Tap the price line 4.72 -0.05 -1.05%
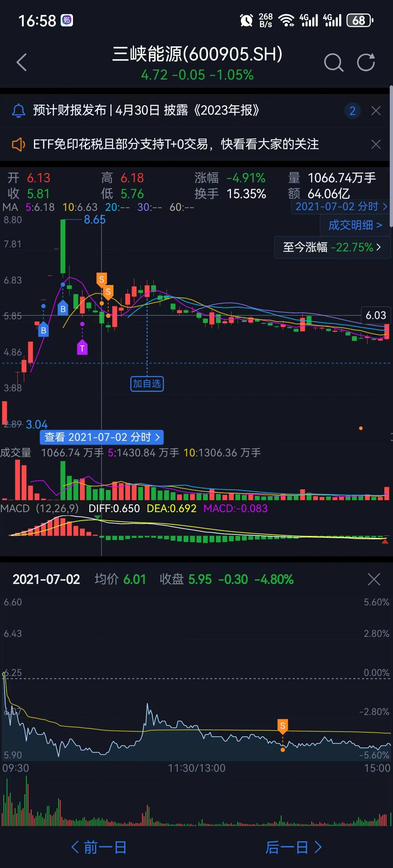Viewport: 393px width, 868px height. [197, 75]
